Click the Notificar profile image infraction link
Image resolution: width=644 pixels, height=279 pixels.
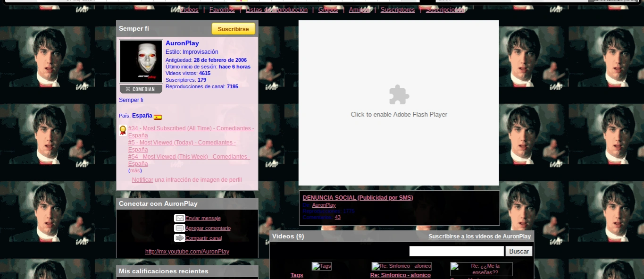(x=142, y=180)
